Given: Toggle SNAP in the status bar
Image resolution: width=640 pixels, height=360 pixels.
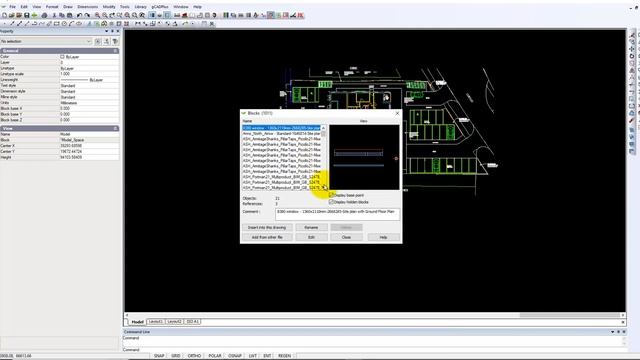Looking at the screenshot, I should [159, 356].
